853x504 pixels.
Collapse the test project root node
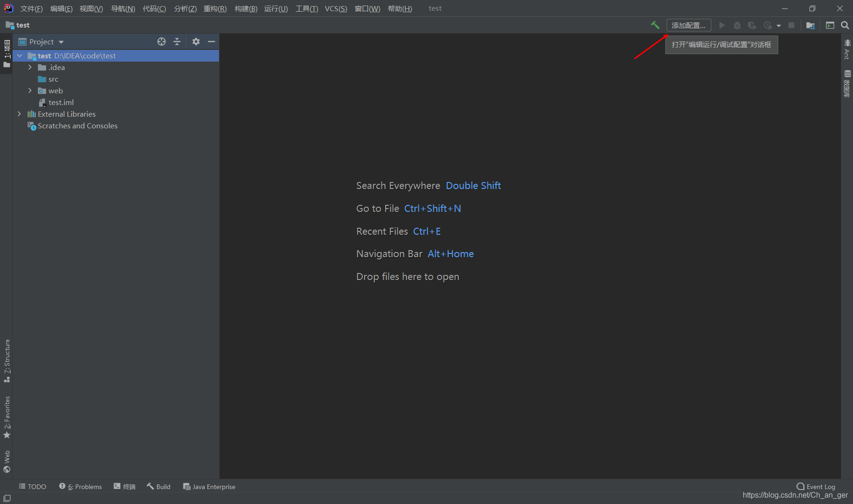20,56
